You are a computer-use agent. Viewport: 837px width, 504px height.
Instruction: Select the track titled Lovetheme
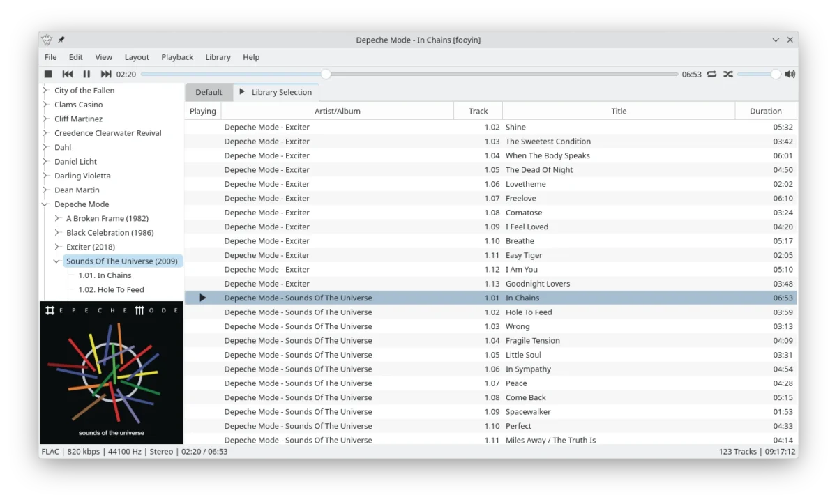[x=526, y=184]
